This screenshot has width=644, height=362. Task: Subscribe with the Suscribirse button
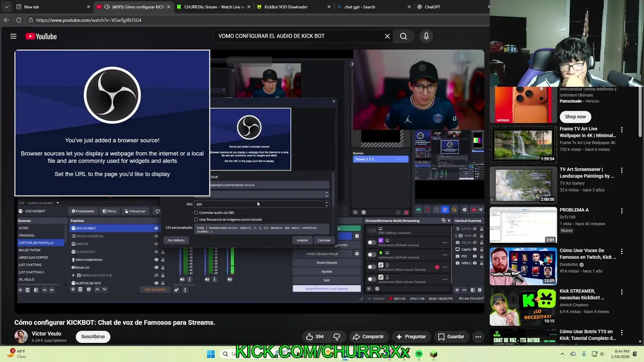tap(93, 336)
